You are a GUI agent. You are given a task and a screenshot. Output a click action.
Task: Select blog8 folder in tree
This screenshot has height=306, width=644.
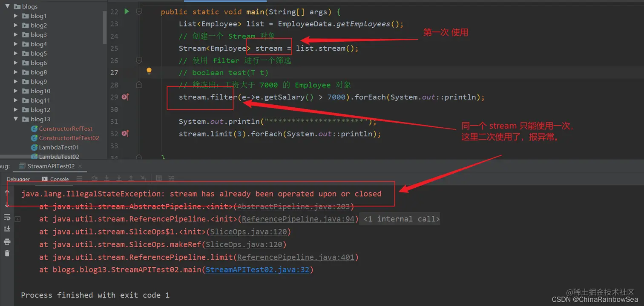pos(39,72)
